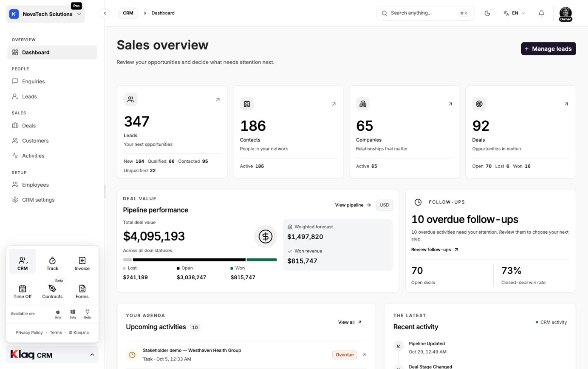Screen dimensions: 588x369
Task: Click the clock icon beside FOLLOW-UPS
Action: (418, 202)
